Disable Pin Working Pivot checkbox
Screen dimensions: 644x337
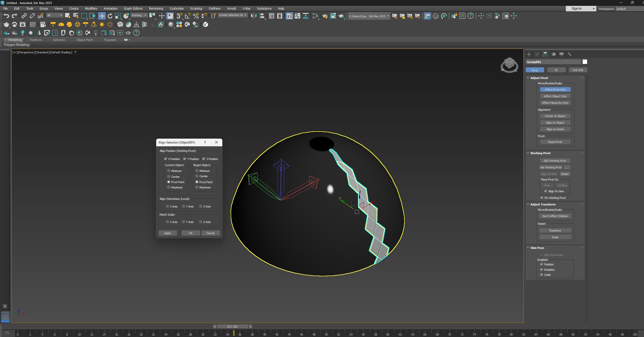pyautogui.click(x=542, y=198)
